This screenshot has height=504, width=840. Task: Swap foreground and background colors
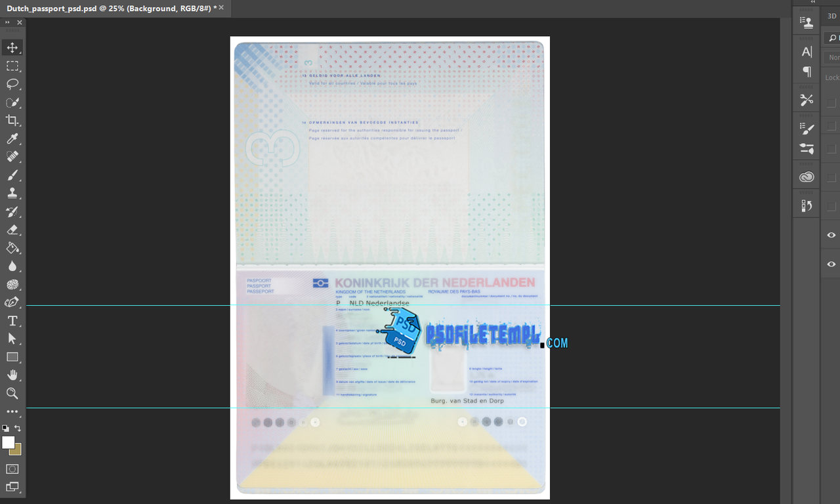(18, 428)
